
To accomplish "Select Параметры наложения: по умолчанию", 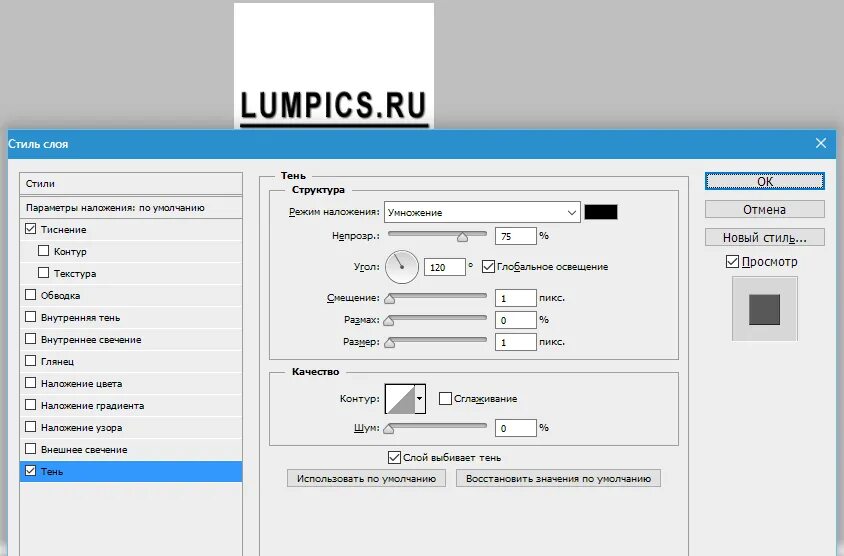I will [131, 208].
